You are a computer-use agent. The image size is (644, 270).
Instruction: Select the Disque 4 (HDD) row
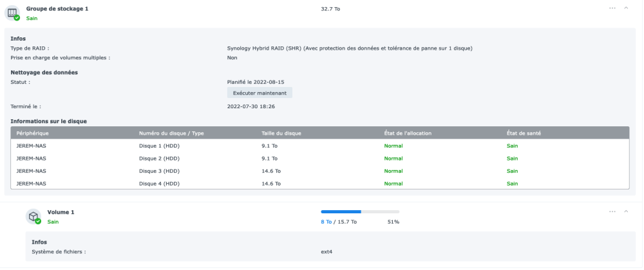159,184
